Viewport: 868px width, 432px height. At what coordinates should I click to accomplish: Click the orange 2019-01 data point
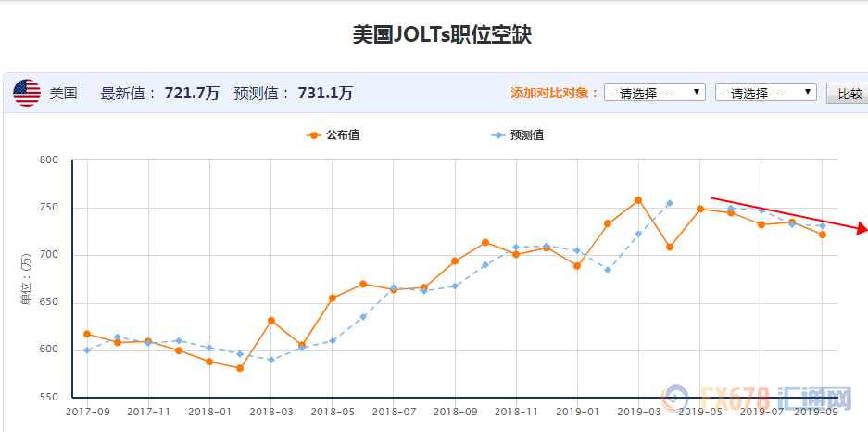coord(577,266)
